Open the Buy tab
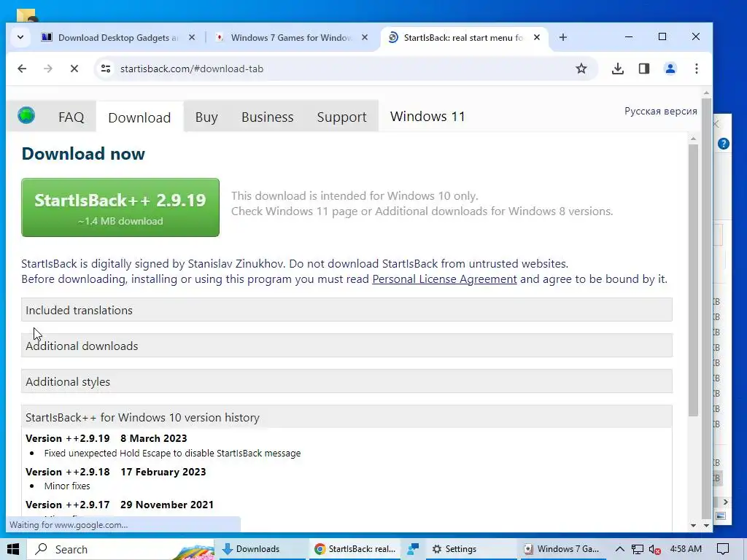The image size is (747, 560). pos(206,117)
